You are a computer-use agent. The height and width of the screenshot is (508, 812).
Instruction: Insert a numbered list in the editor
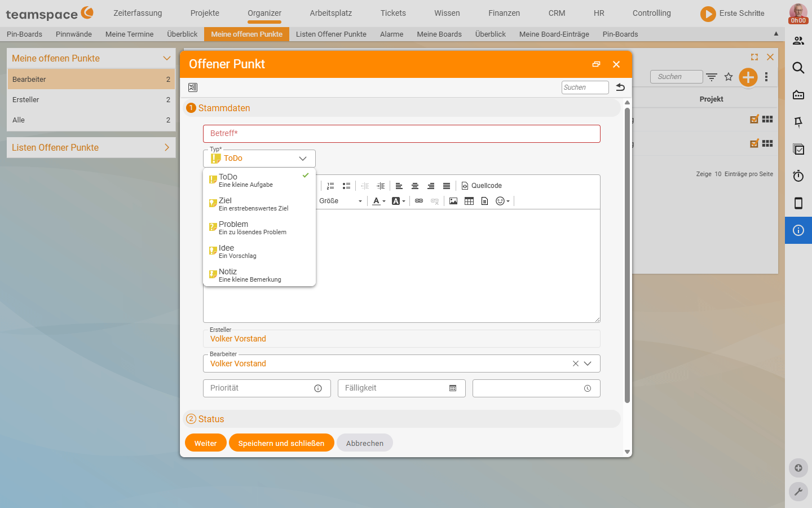[x=330, y=186]
